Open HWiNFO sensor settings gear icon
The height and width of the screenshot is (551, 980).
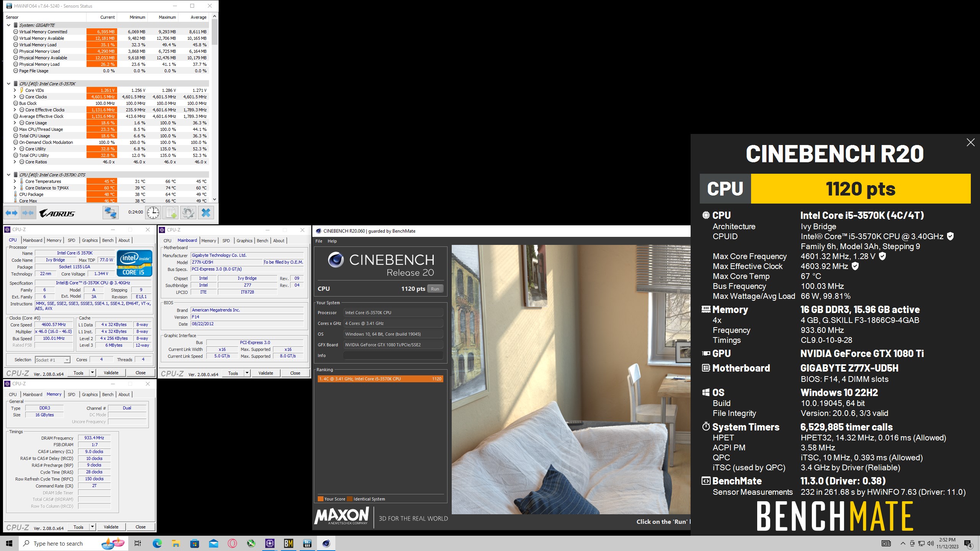point(188,213)
